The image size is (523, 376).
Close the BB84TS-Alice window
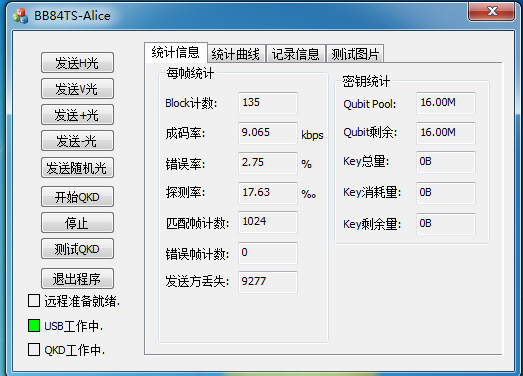[491, 12]
